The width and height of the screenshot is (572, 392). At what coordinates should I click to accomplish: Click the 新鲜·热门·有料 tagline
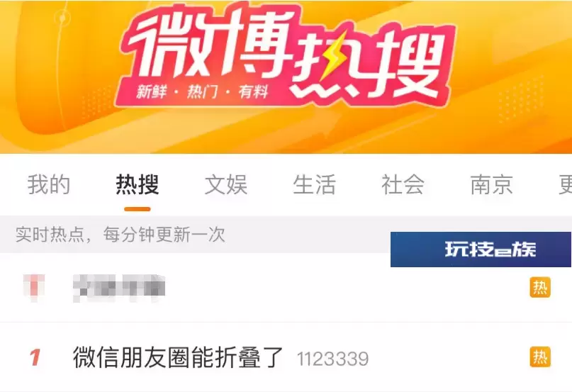203,91
